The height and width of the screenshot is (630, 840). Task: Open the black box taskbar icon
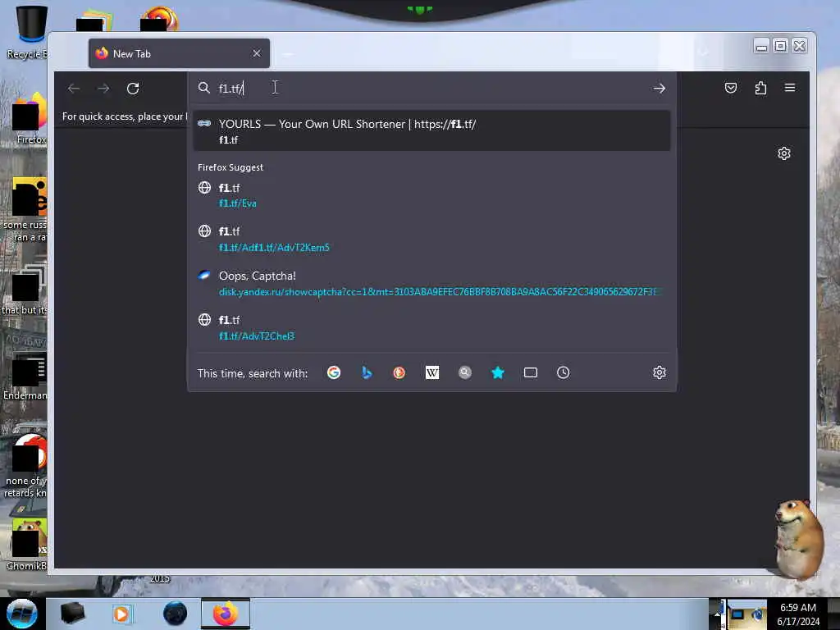click(72, 614)
